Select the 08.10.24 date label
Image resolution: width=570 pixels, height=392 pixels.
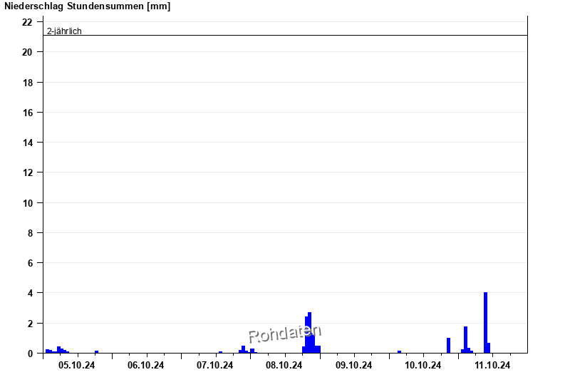click(284, 365)
